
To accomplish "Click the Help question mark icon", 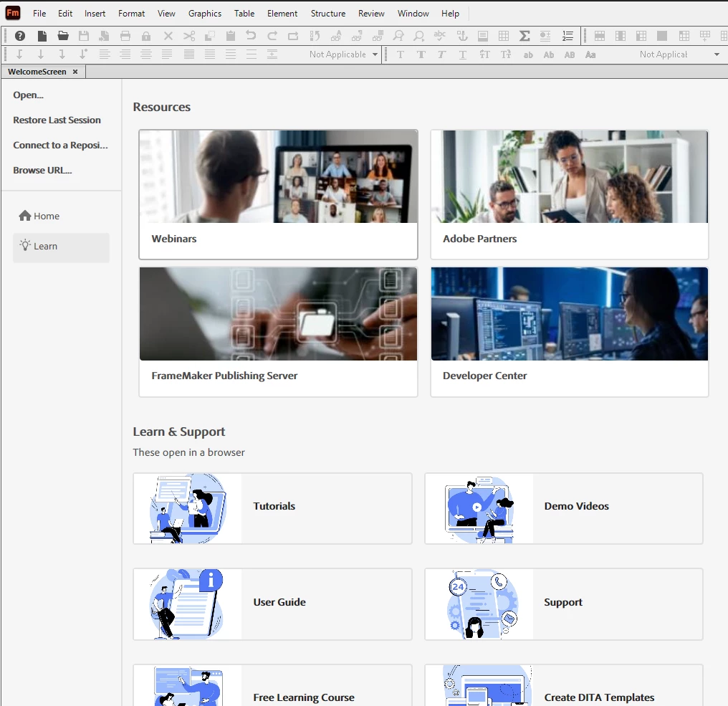I will pos(20,36).
